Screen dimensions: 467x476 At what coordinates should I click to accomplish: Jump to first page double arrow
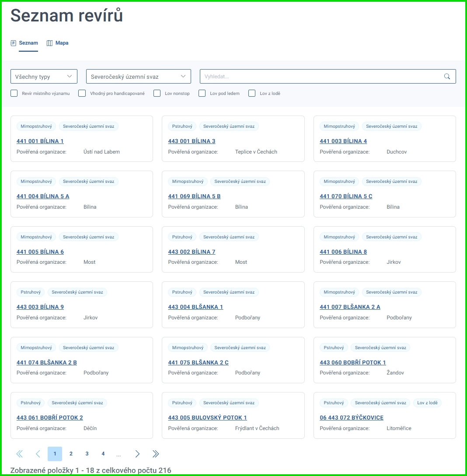19,454
